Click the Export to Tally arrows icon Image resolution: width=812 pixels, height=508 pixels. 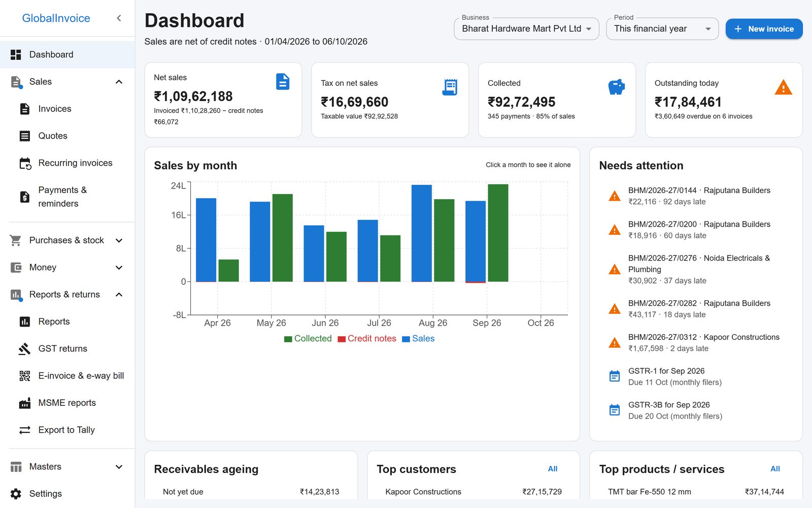pos(25,430)
